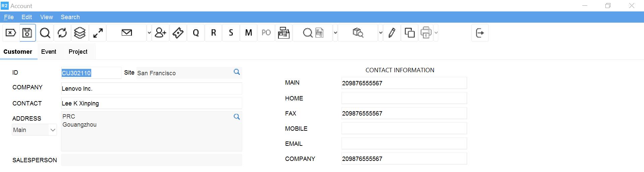Click the Site lookup magnifier button
The image size is (644, 172).
237,72
